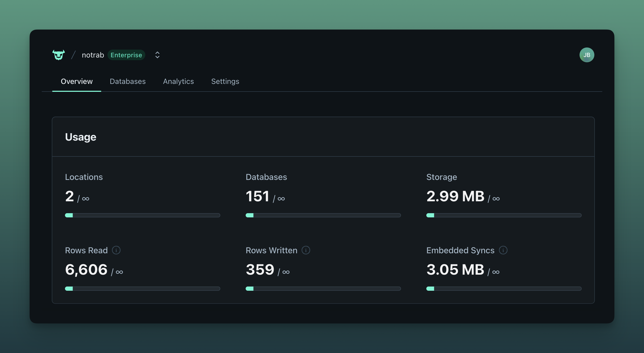Click the Databases usage progress bar

(x=323, y=215)
